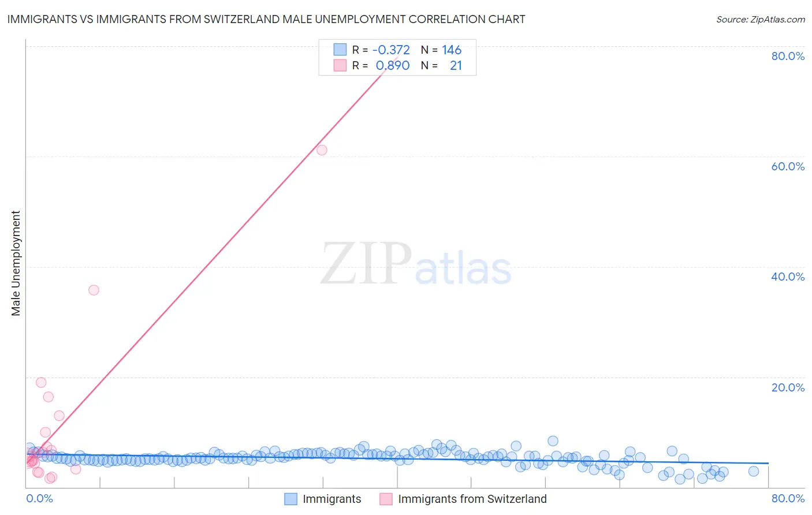Click the pink swatch beside R = 0.890
Screen dimensions: 812x515
(x=340, y=65)
